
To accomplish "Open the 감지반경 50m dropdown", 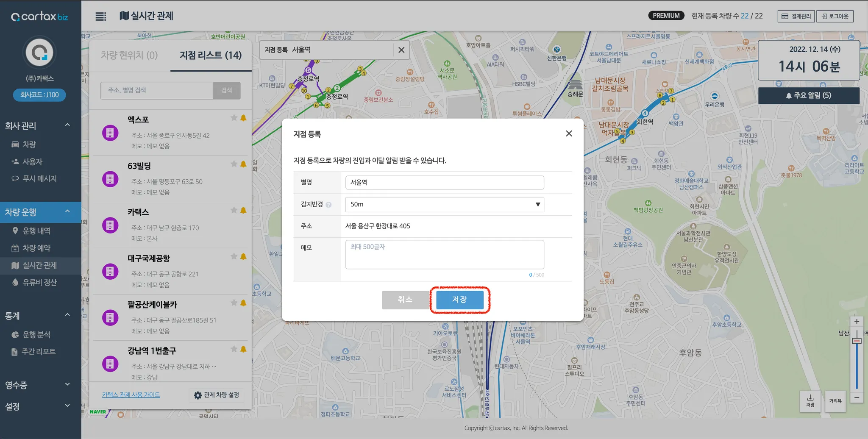I will 445,204.
